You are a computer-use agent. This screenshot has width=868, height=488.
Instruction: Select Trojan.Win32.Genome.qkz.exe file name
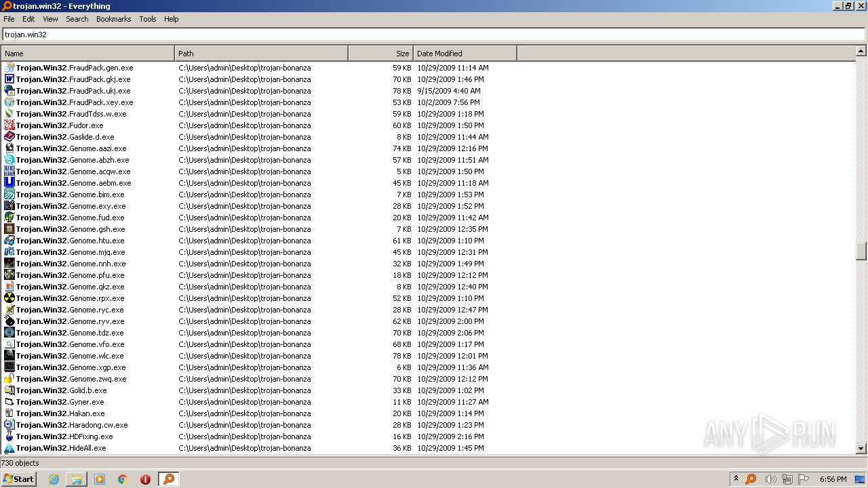coord(71,287)
